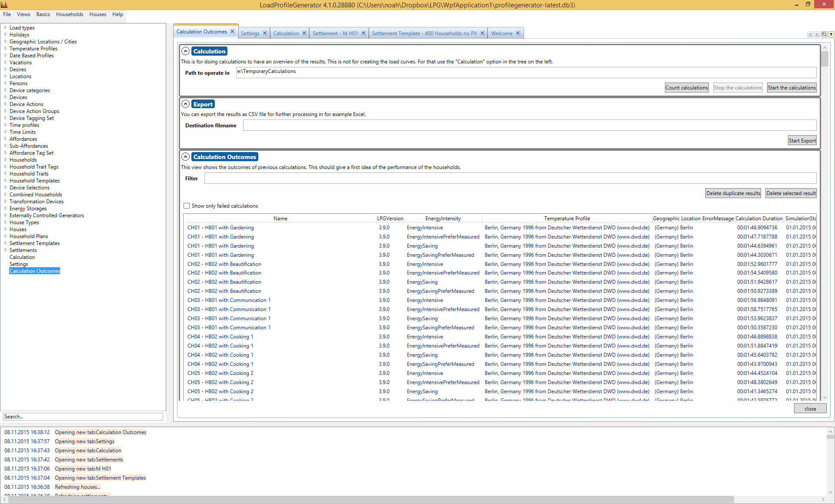Viewport: 835px width, 504px height.
Task: Expand Holidays tree node
Action: [6, 35]
